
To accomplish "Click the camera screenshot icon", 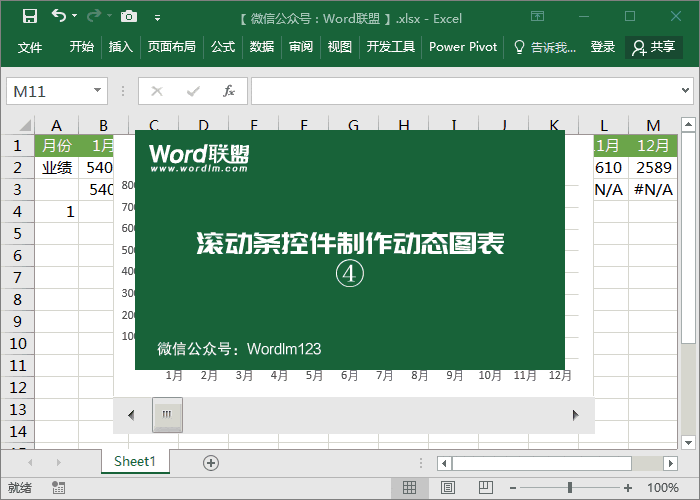I will [128, 16].
